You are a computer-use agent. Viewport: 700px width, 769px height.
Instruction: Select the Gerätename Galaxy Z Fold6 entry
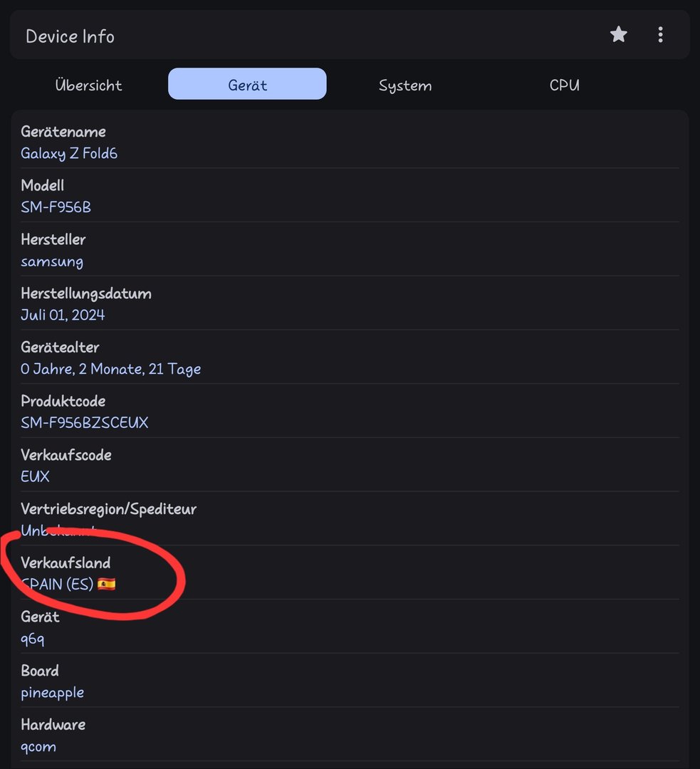tap(350, 142)
